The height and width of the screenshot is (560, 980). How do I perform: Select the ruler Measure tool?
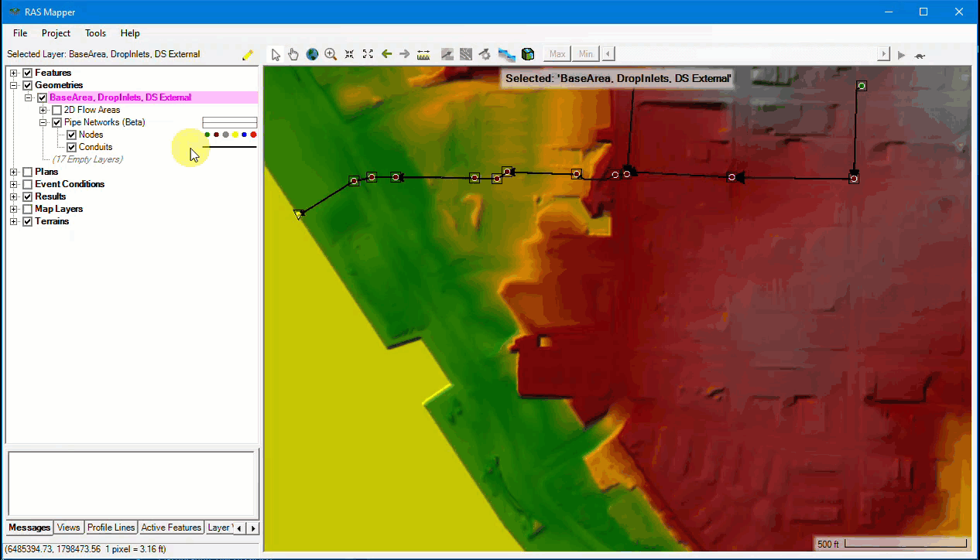[423, 54]
